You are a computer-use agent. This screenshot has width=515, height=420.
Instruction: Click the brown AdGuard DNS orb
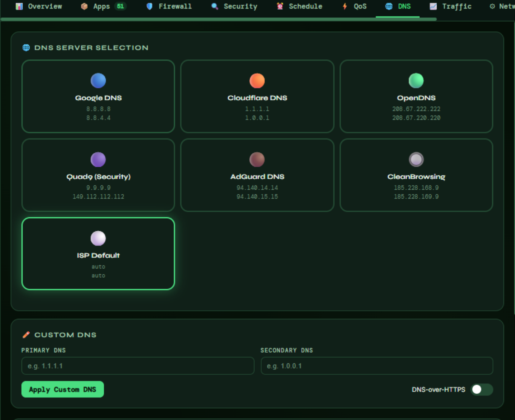pyautogui.click(x=257, y=159)
